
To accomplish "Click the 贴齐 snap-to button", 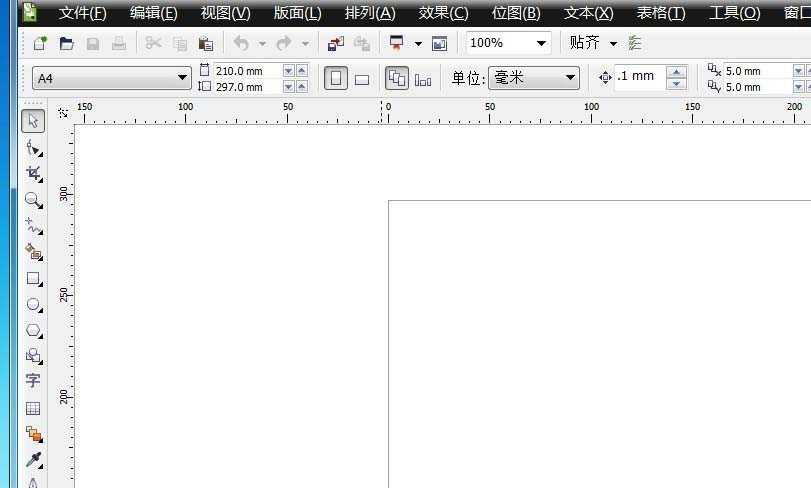I will pos(585,43).
